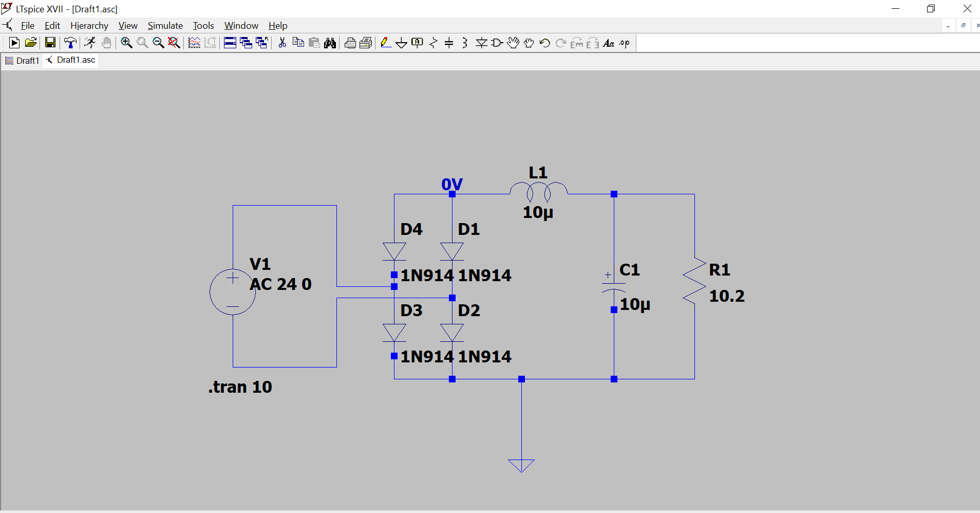Zoom in on the schematic

coord(126,43)
